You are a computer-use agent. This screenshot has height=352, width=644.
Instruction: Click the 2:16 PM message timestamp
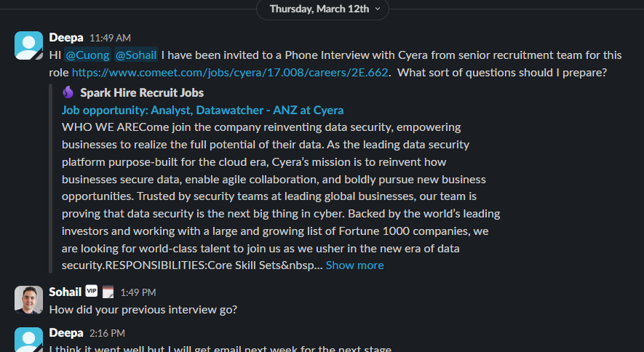(x=107, y=333)
